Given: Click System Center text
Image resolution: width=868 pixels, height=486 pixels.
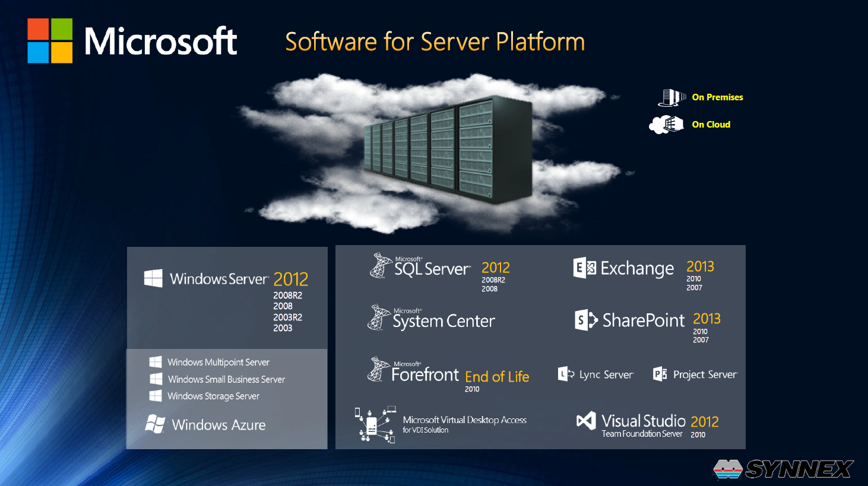Looking at the screenshot, I should coord(443,321).
